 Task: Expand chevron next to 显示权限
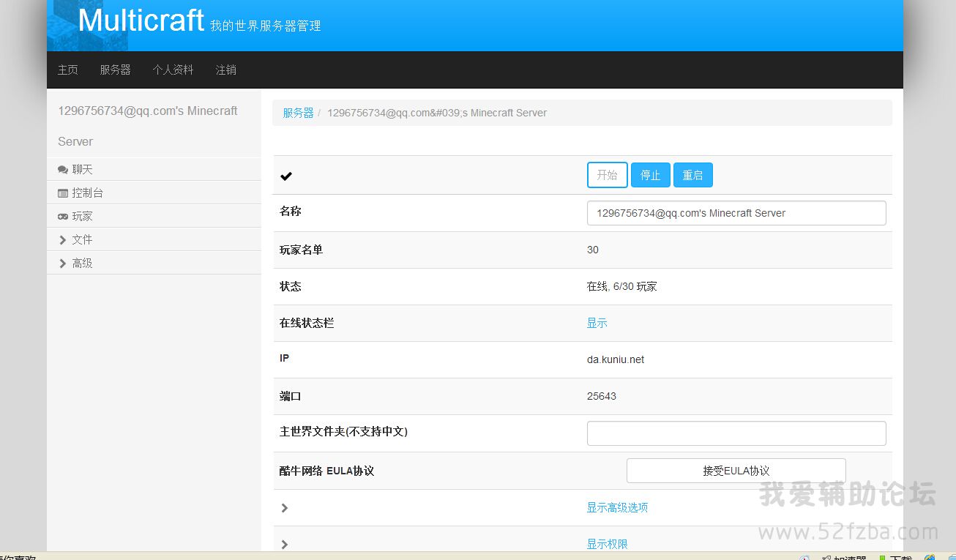[x=285, y=544]
